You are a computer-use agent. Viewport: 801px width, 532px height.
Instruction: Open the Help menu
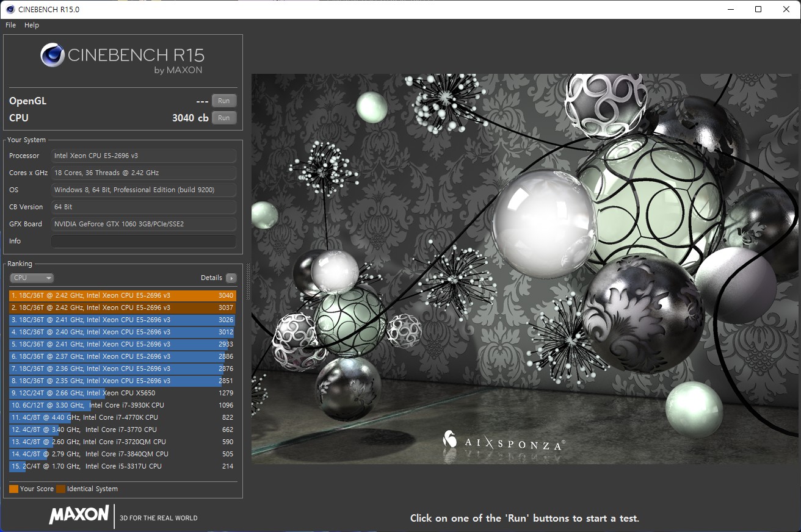tap(32, 25)
